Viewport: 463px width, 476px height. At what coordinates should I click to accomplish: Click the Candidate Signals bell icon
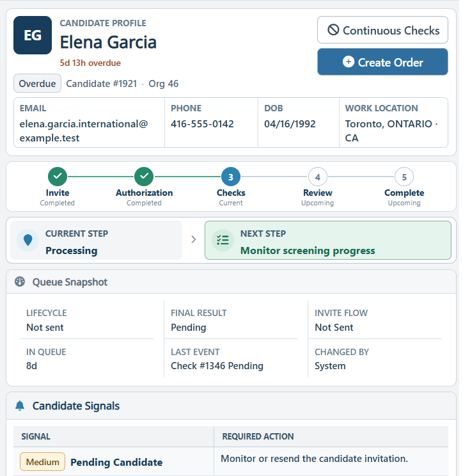click(20, 406)
